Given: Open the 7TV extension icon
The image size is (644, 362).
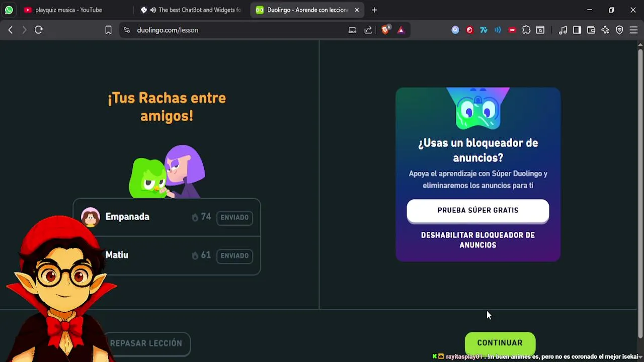Looking at the screenshot, I should tap(484, 30).
